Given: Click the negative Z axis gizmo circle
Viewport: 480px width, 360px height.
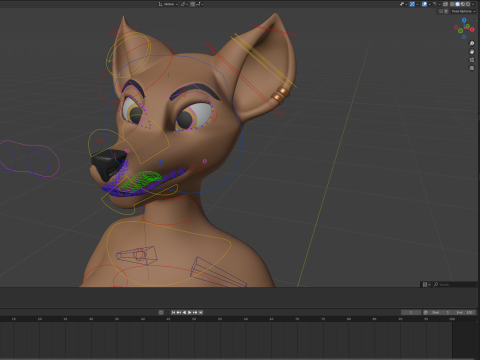Looking at the screenshot, I should 464,37.
